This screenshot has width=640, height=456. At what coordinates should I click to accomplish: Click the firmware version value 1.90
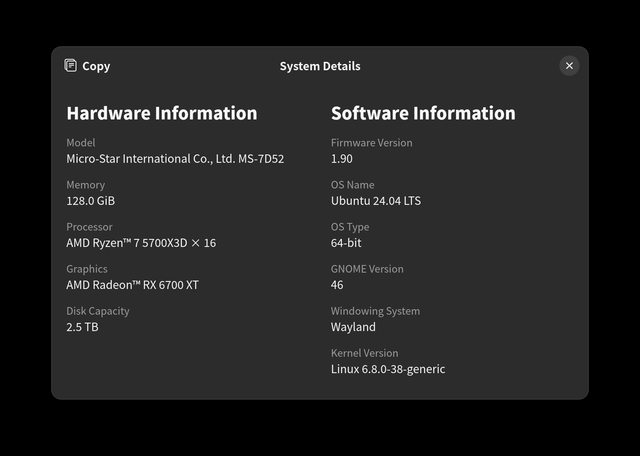point(342,159)
